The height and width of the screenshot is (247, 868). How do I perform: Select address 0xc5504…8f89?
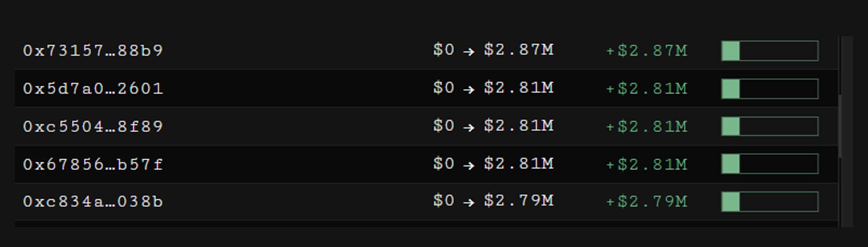(x=93, y=126)
